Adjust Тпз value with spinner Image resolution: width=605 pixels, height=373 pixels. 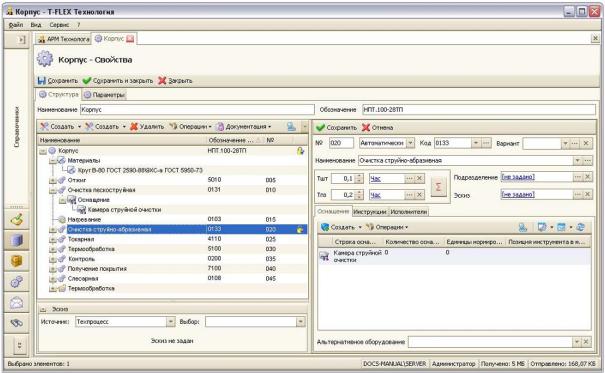359,195
